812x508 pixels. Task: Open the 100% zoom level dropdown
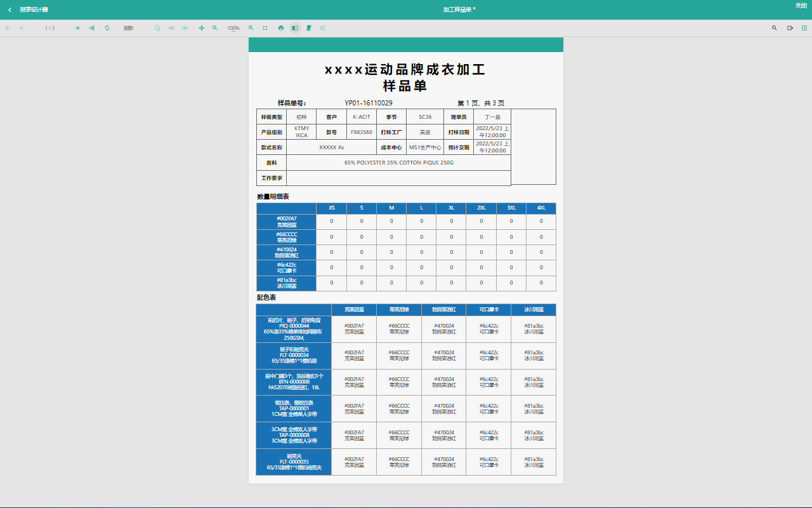233,28
